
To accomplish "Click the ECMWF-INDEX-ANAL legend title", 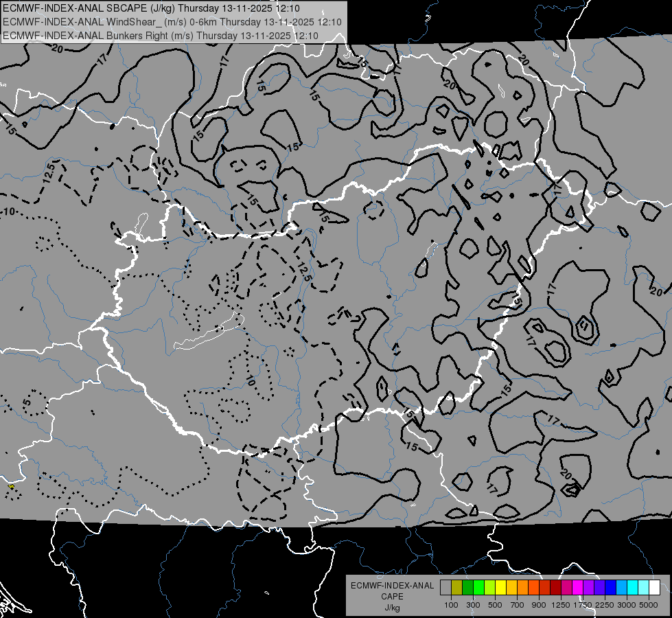I will [x=392, y=586].
